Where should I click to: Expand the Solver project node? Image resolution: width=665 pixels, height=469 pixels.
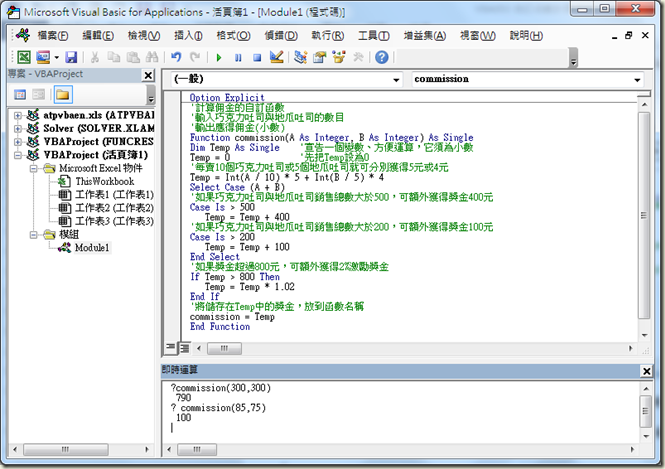click(18, 128)
